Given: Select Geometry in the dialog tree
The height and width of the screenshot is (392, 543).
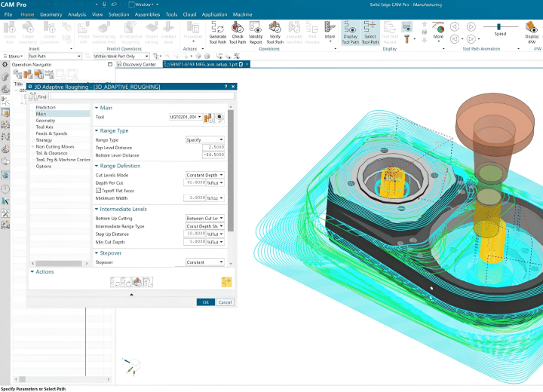Looking at the screenshot, I should 45,121.
